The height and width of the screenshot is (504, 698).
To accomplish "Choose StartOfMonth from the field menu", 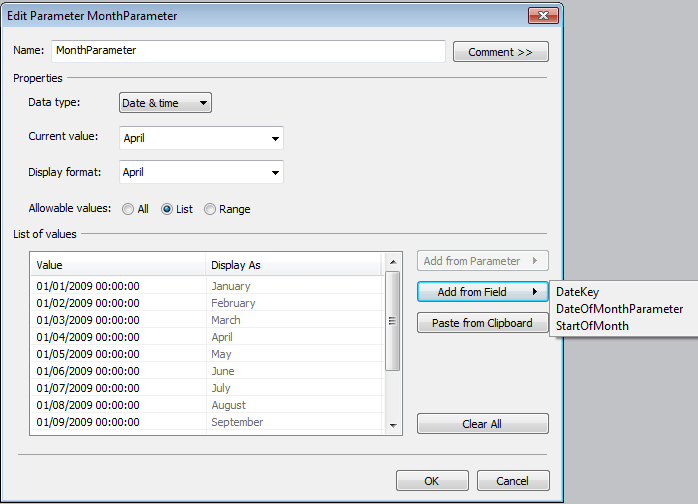I will (592, 326).
